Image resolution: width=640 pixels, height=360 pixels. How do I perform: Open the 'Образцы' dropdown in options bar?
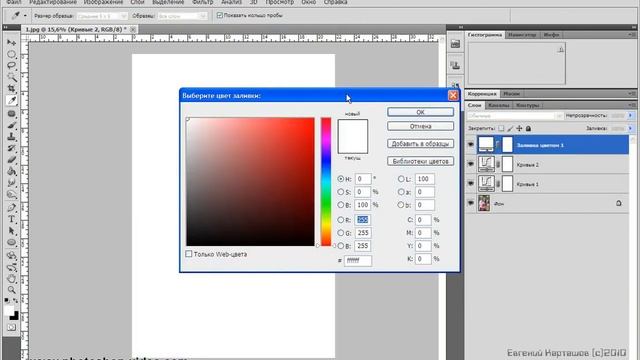[x=182, y=16]
